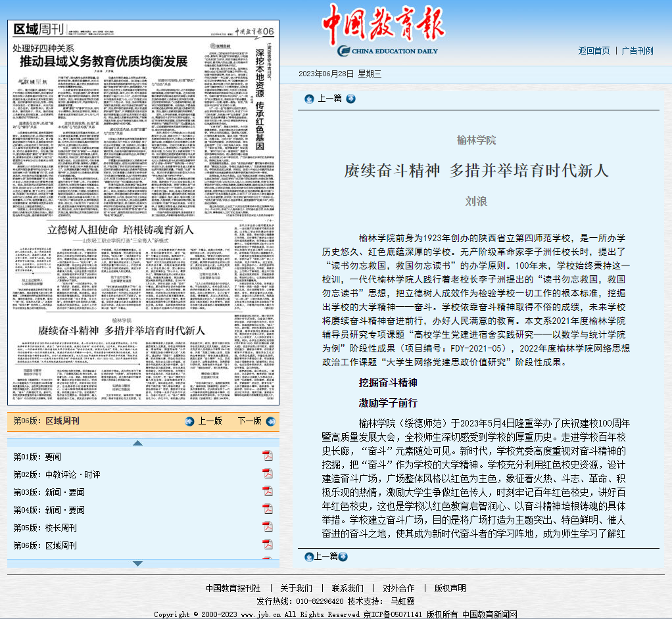This screenshot has width=672, height=619.
Task: Open 第01版：要闻 in page list
Action: tap(37, 457)
